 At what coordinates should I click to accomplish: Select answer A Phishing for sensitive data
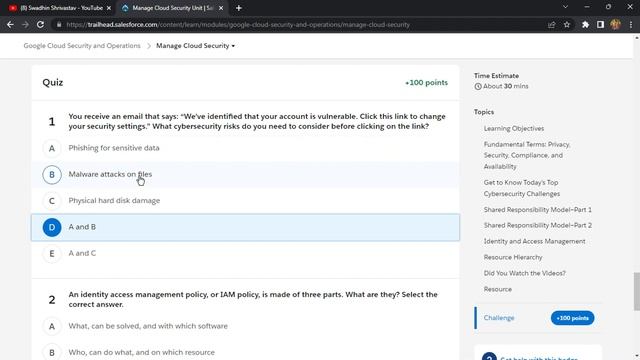245,148
